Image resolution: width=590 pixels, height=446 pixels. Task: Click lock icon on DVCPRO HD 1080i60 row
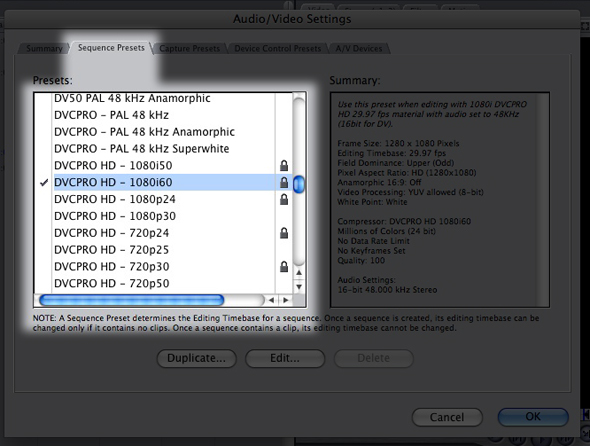tap(284, 182)
